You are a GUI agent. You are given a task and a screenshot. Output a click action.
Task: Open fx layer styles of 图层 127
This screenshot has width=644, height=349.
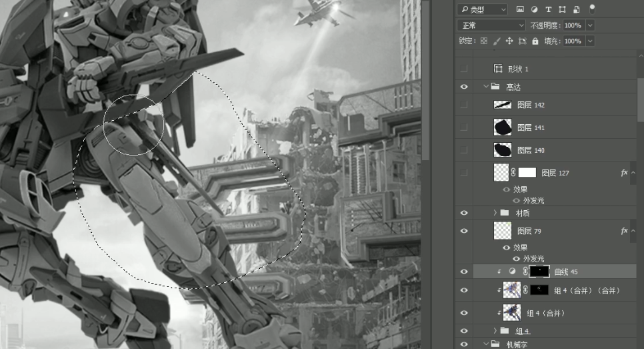pyautogui.click(x=624, y=173)
